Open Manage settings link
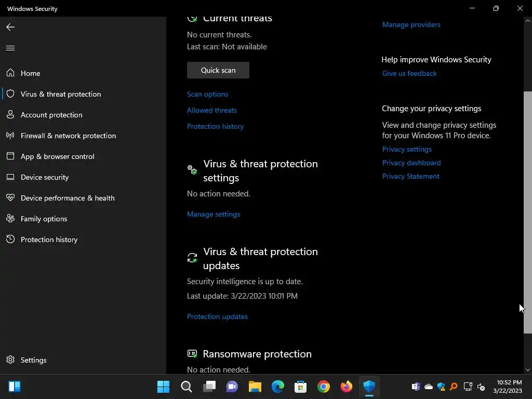The height and width of the screenshot is (399, 532). (x=214, y=214)
